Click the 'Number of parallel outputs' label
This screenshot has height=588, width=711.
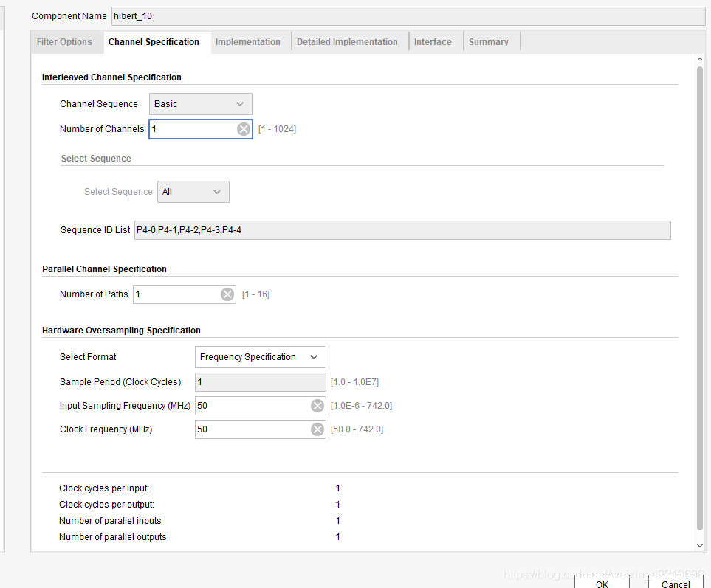112,537
